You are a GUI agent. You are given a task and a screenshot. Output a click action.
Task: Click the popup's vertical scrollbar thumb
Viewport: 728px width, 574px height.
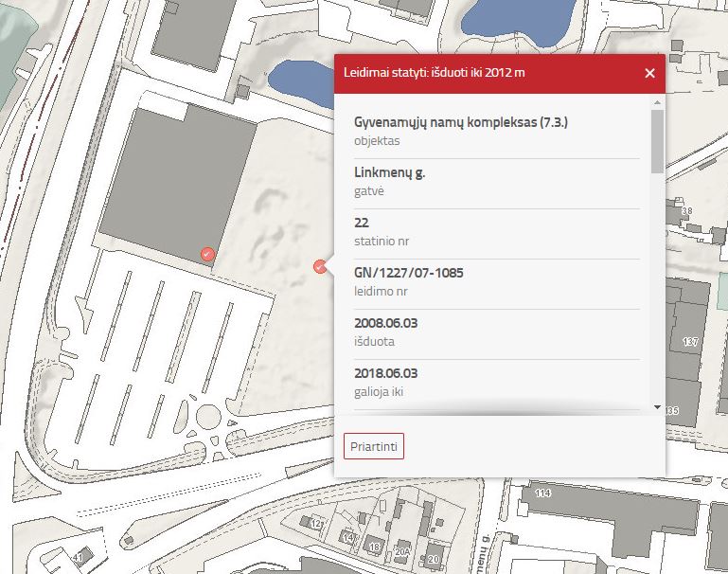click(657, 141)
